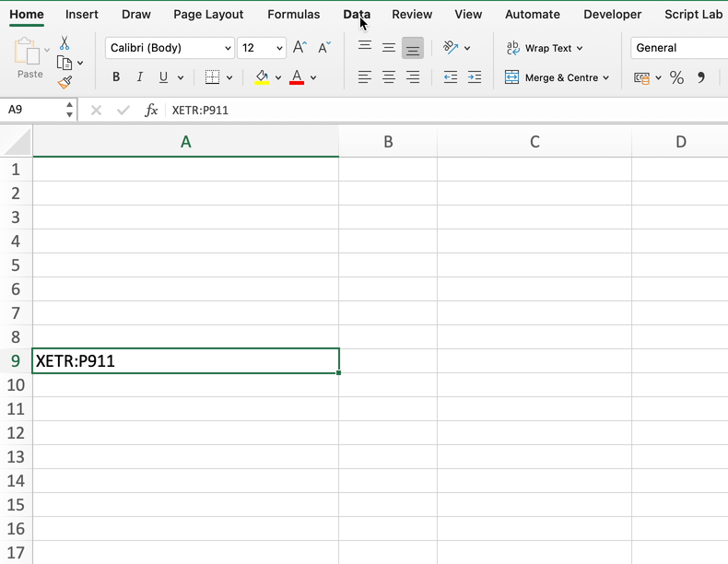Increase font size with large A icon
Viewport: 728px width, 564px height.
tap(299, 47)
